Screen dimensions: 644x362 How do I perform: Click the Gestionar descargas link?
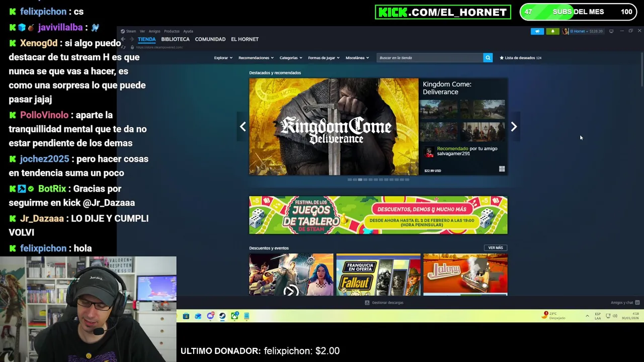[387, 303]
